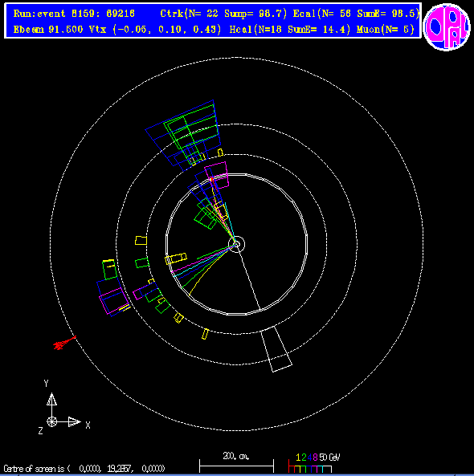Click the 200 cm scale bar
The width and height of the screenshot is (474, 476).
coord(236,462)
